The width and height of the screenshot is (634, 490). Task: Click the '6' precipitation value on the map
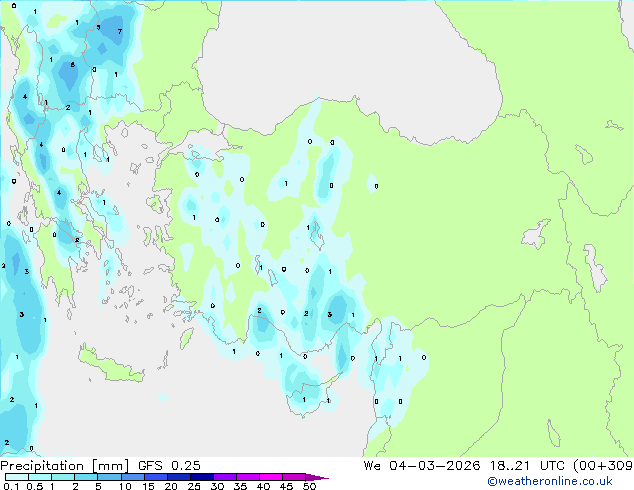click(x=73, y=65)
